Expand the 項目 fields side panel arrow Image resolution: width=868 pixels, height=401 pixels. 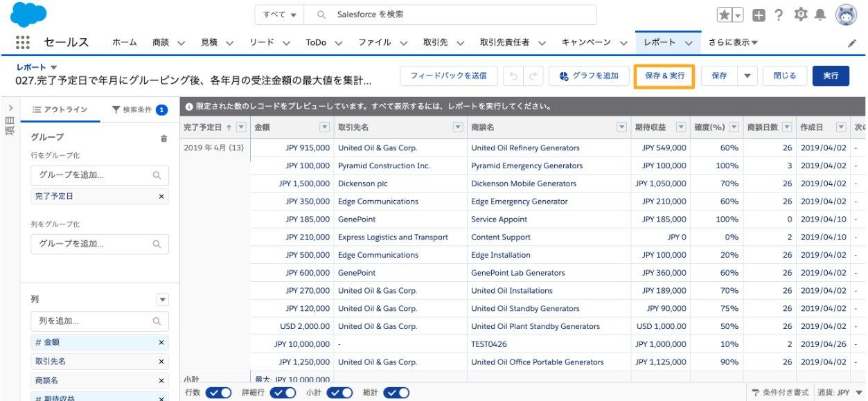[10, 108]
